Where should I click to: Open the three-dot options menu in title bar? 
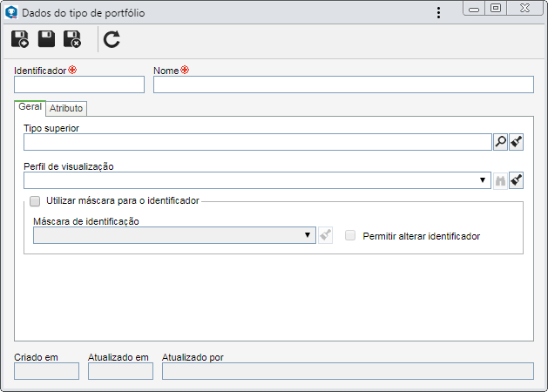438,12
